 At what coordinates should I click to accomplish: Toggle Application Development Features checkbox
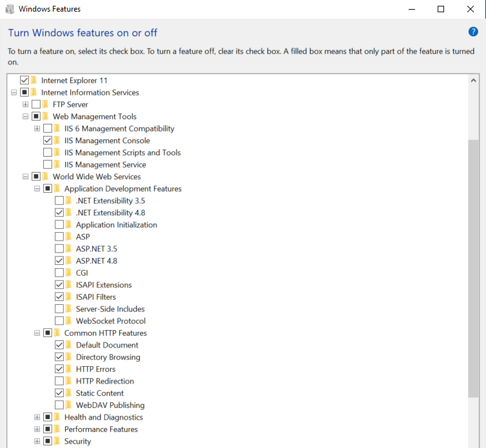tap(48, 188)
